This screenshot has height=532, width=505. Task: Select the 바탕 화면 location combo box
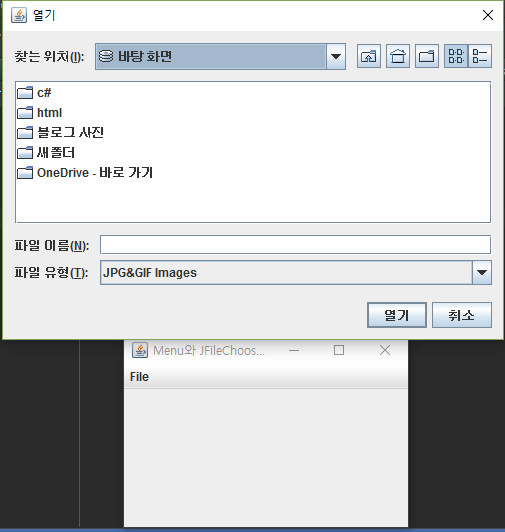pyautogui.click(x=220, y=56)
